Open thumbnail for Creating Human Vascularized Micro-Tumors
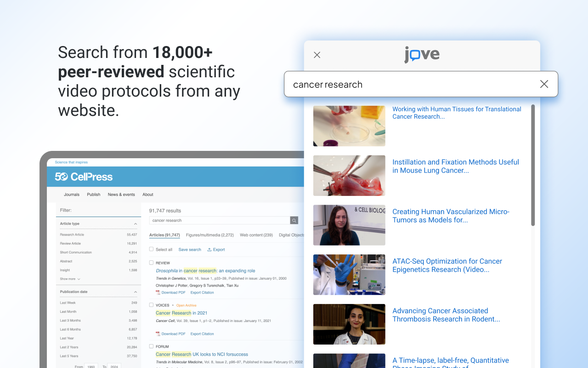Image resolution: width=588 pixels, height=368 pixels. [x=349, y=225]
